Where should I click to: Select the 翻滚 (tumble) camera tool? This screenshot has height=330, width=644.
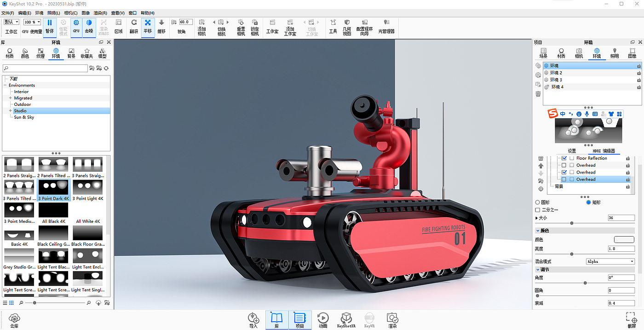[x=134, y=26]
